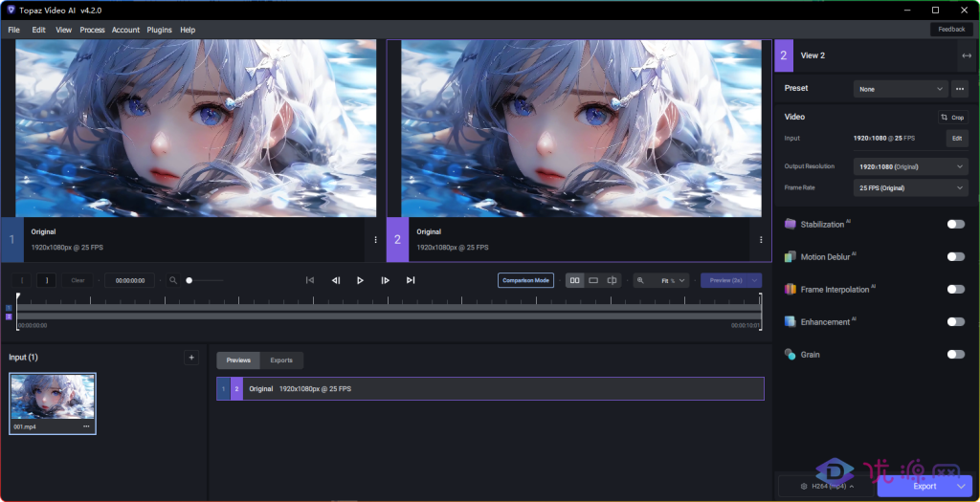980x502 pixels.
Task: Click the Feedback button
Action: click(x=951, y=30)
